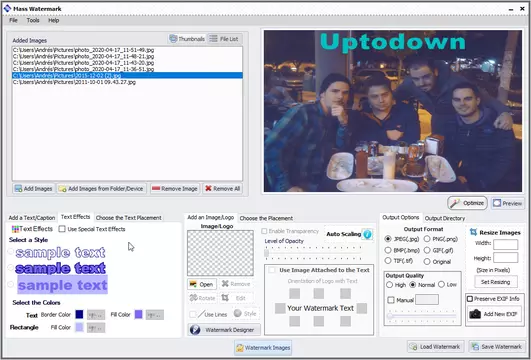Click the Optimize magic wand button

pos(467,203)
